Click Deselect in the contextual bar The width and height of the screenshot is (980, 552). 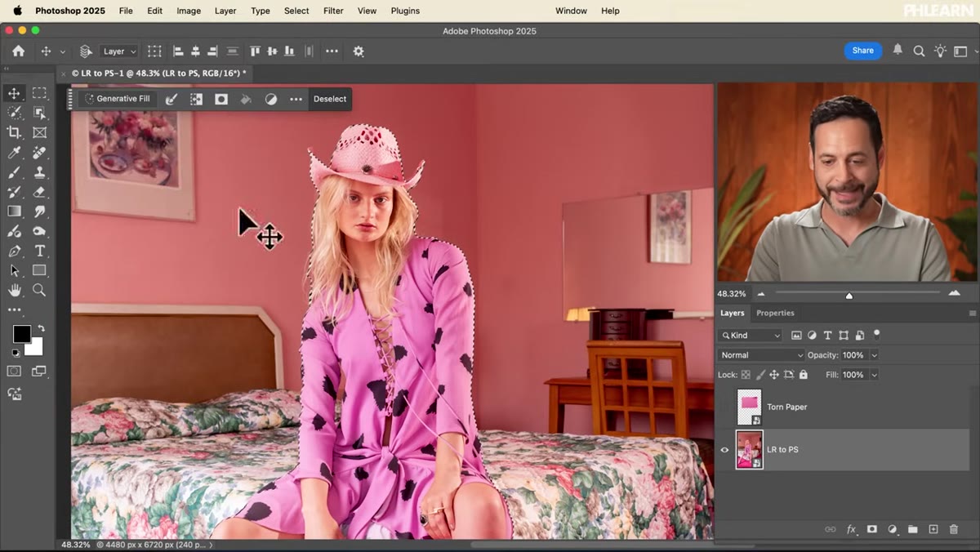pyautogui.click(x=330, y=99)
